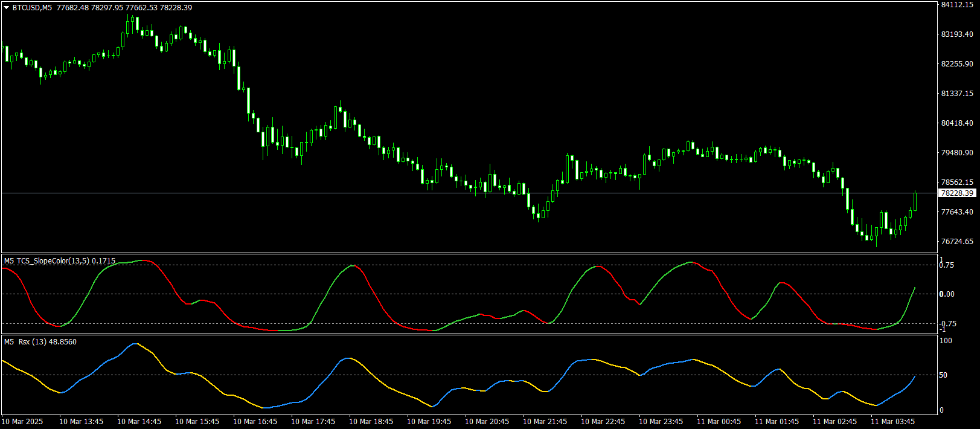This screenshot has width=980, height=429.
Task: Click the 50 level on the Rsx scale
Action: coord(944,375)
